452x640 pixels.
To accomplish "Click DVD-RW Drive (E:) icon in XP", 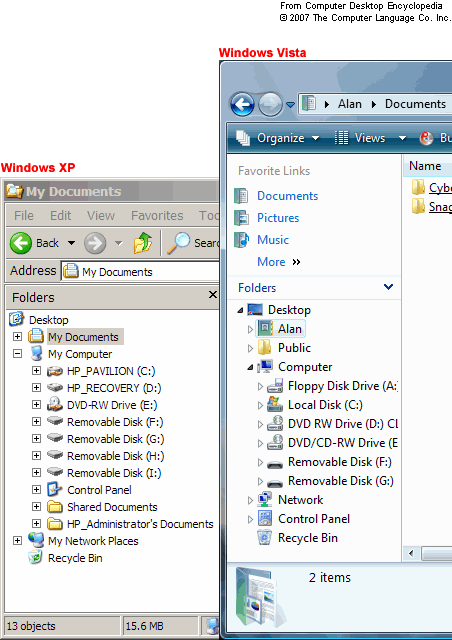I will coord(55,404).
